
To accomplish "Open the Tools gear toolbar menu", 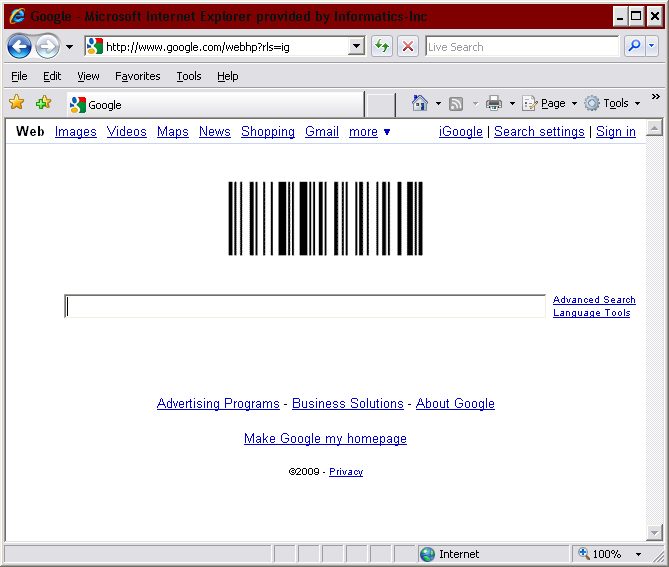I will click(x=612, y=103).
